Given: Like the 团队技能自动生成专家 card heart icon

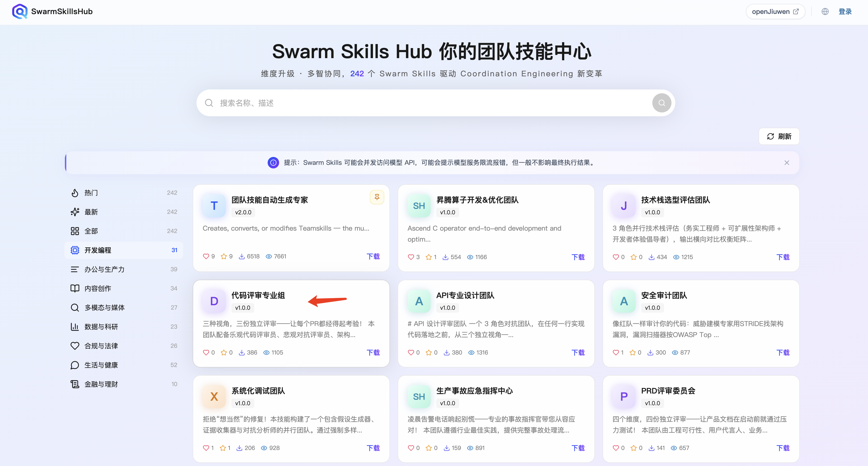Looking at the screenshot, I should click(206, 256).
